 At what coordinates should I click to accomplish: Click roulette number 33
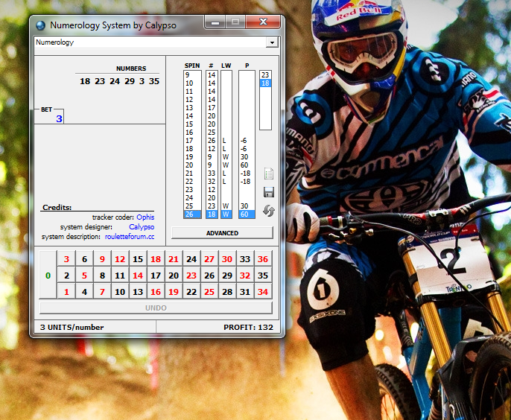click(x=245, y=259)
